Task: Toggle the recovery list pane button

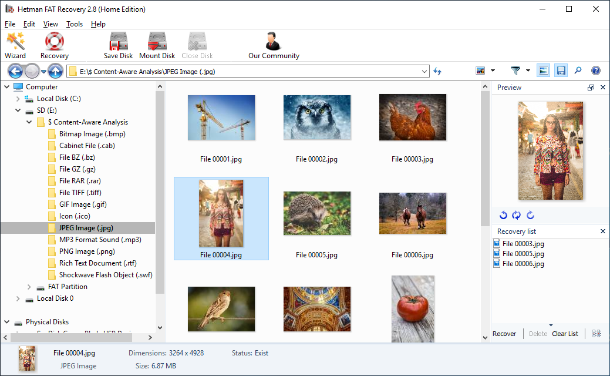Action: coord(561,70)
